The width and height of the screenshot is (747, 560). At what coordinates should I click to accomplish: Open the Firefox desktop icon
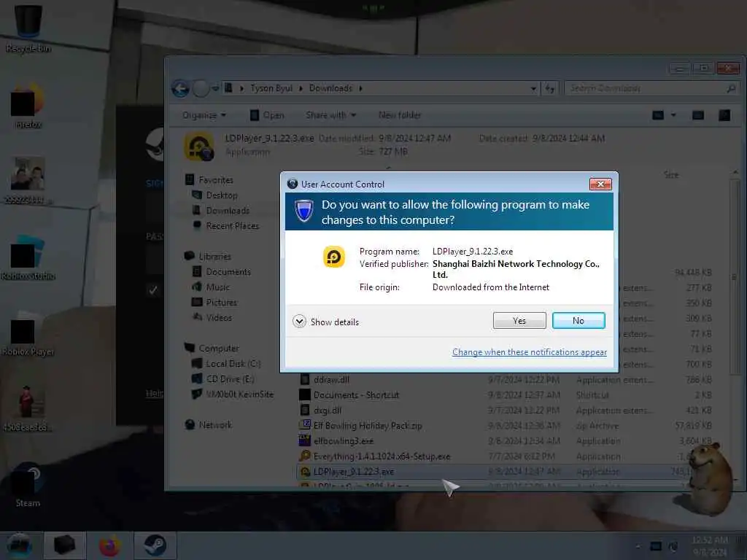coord(28,106)
